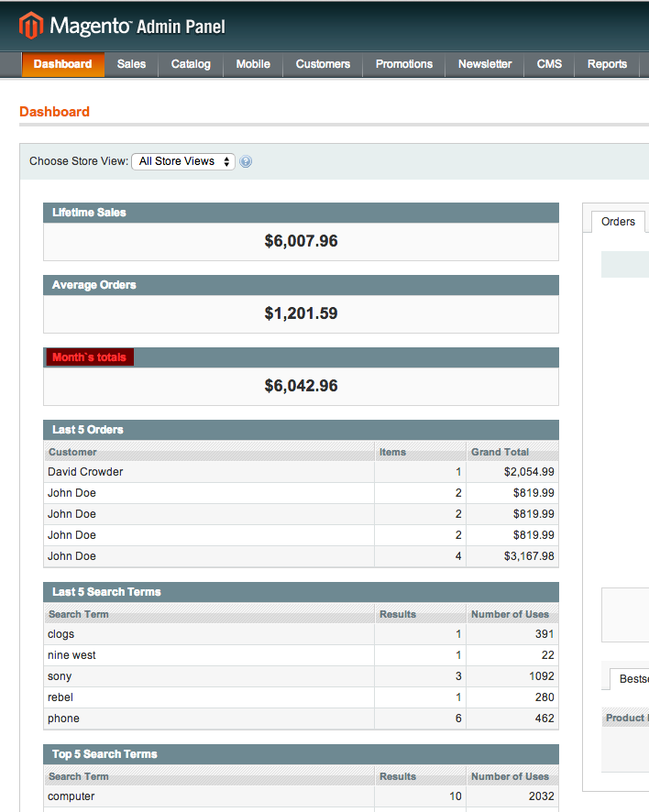Click the 462 number of uses
The width and height of the screenshot is (649, 812).
coord(544,719)
